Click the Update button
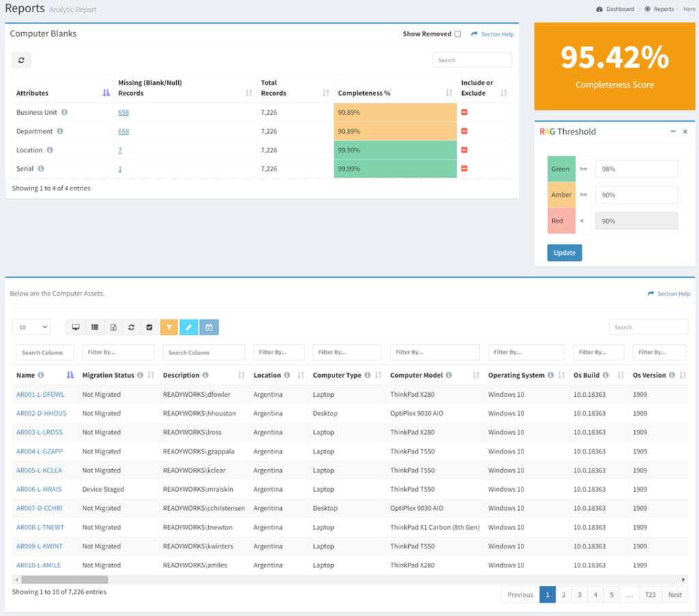The image size is (699, 616). [565, 253]
